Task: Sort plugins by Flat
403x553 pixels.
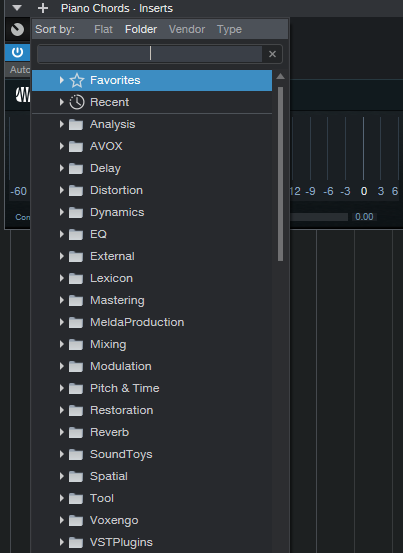Action: tap(103, 29)
